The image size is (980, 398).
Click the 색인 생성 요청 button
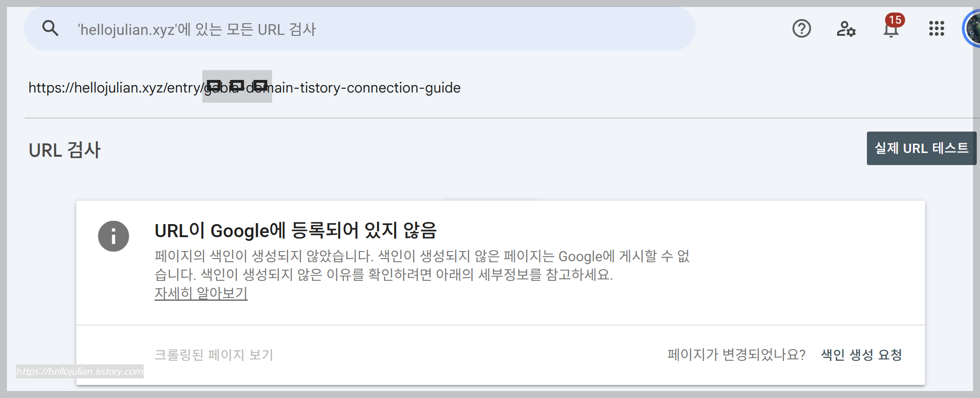click(861, 355)
